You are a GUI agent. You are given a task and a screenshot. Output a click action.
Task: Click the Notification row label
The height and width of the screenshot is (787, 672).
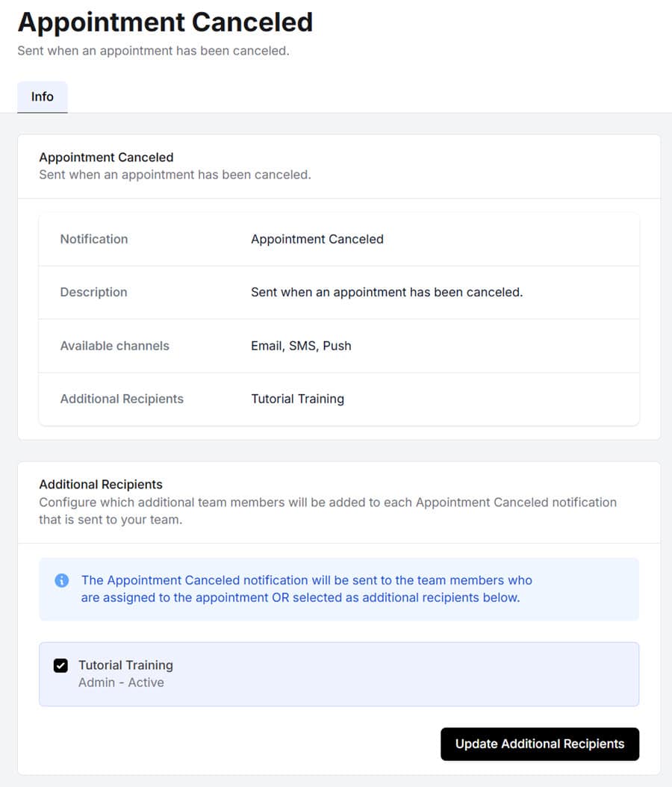(93, 239)
